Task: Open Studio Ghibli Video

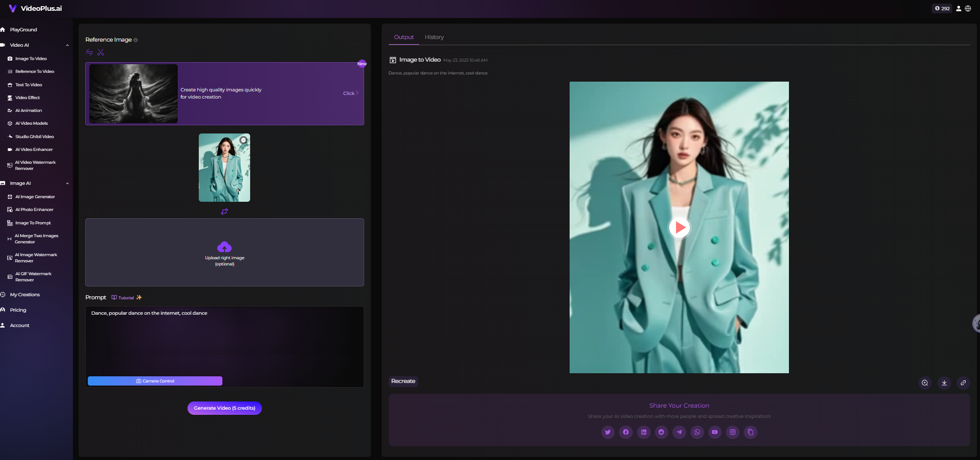Action: pos(34,137)
